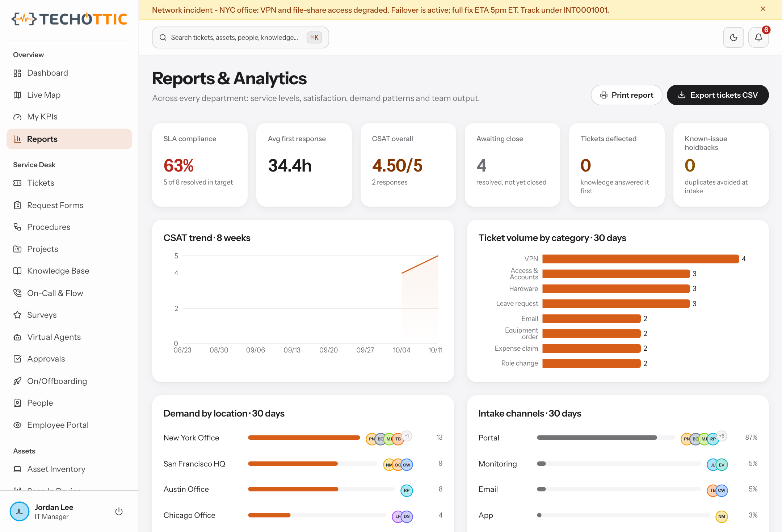Click the Request Forms clipboard icon
Viewport: 782px width, 532px height.
pos(17,205)
